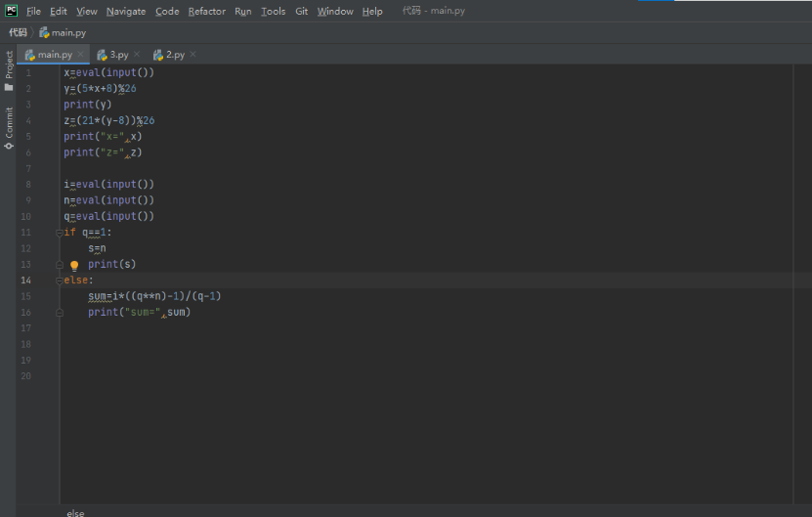
Task: Click the print("x=",x) line
Action: click(x=103, y=136)
